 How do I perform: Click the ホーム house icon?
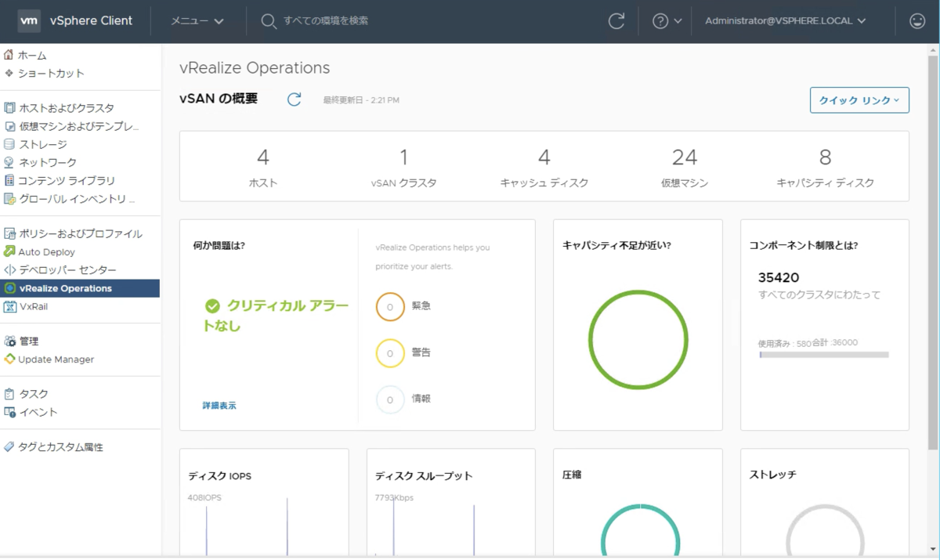click(9, 55)
